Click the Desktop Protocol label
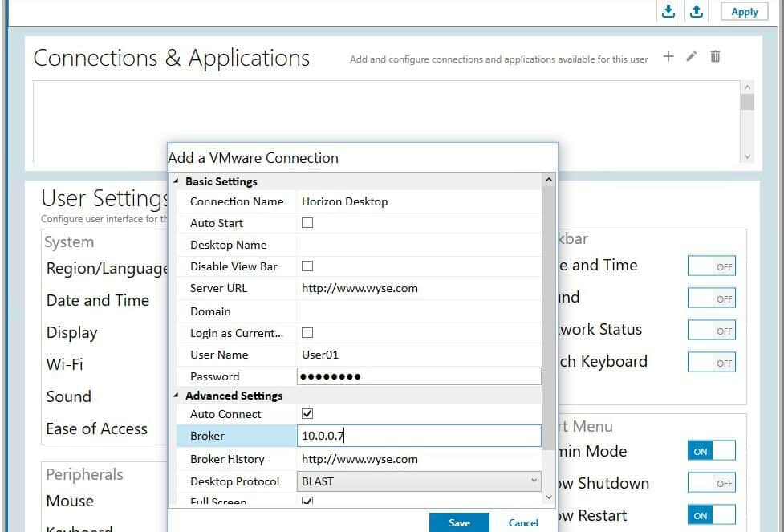784x532 pixels. [234, 481]
